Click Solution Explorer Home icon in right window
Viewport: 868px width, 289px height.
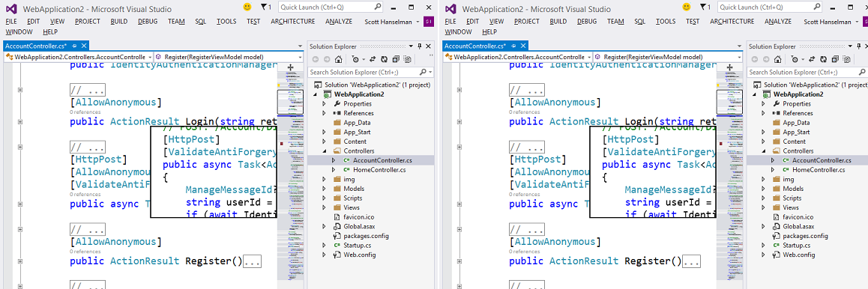pyautogui.click(x=778, y=59)
